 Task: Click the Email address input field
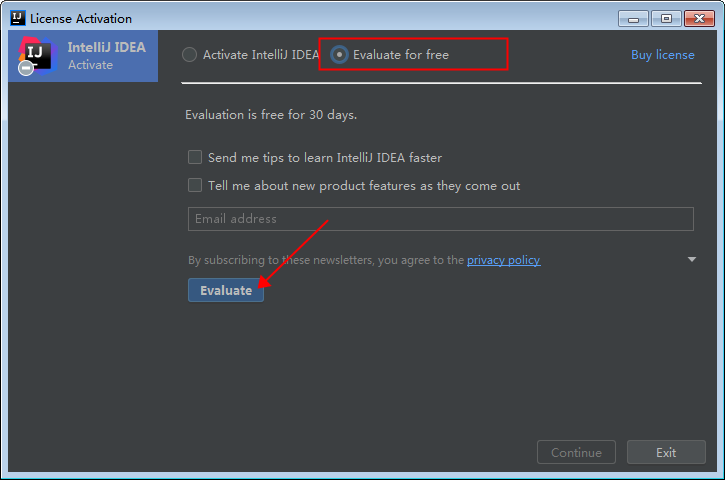441,219
